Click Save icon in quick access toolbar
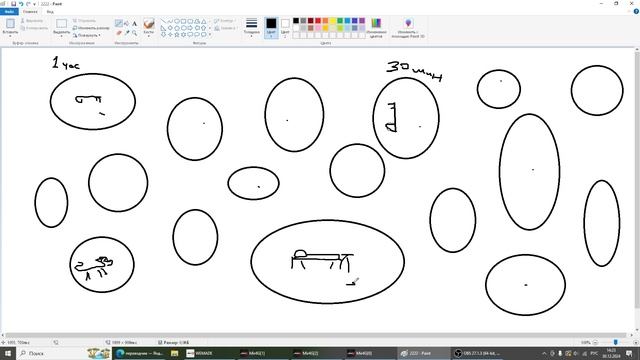640x360 pixels. (x=13, y=4)
